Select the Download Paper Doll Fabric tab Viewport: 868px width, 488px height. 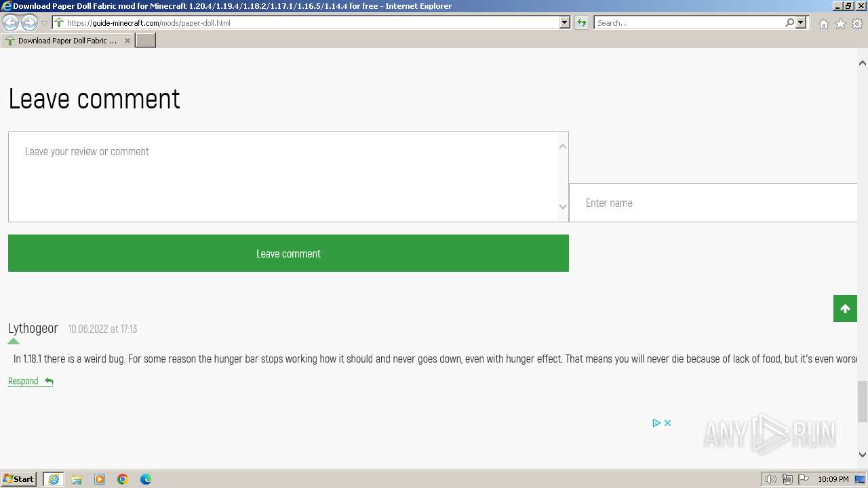point(68,41)
